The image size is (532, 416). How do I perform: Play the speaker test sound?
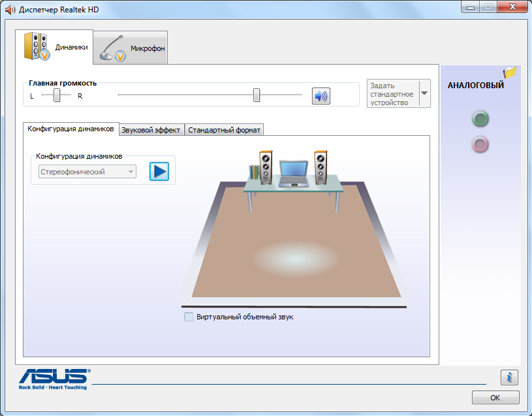pyautogui.click(x=159, y=171)
